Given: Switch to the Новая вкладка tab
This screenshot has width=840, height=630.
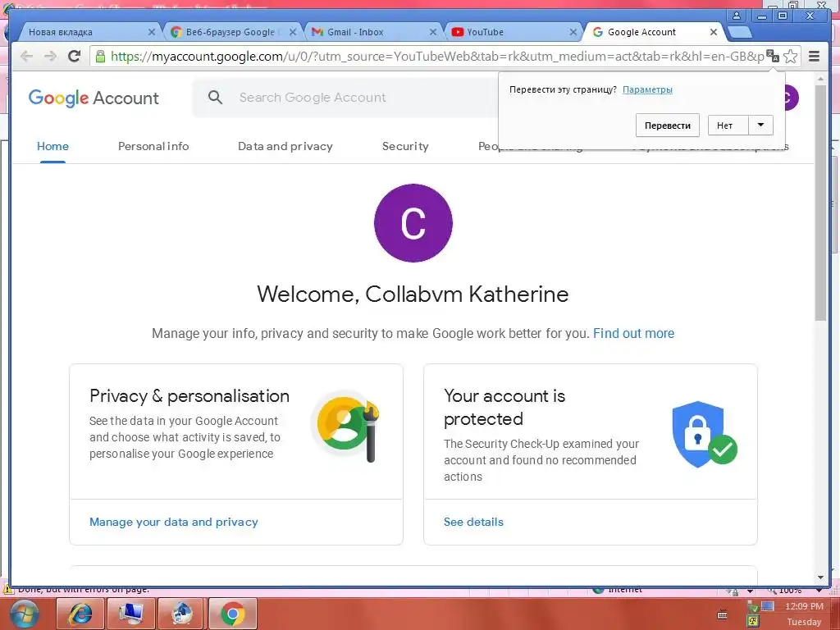Looking at the screenshot, I should coord(85,32).
